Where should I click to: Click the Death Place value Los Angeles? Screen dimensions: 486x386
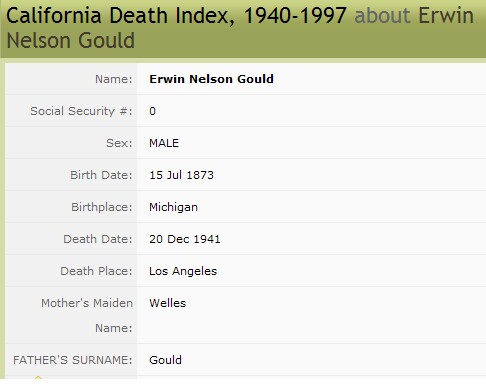[183, 271]
